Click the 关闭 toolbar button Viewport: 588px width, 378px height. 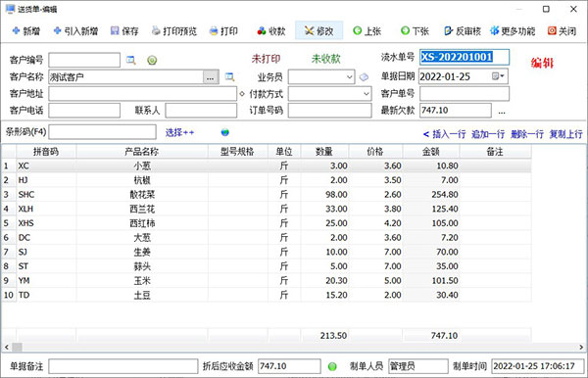pos(562,31)
